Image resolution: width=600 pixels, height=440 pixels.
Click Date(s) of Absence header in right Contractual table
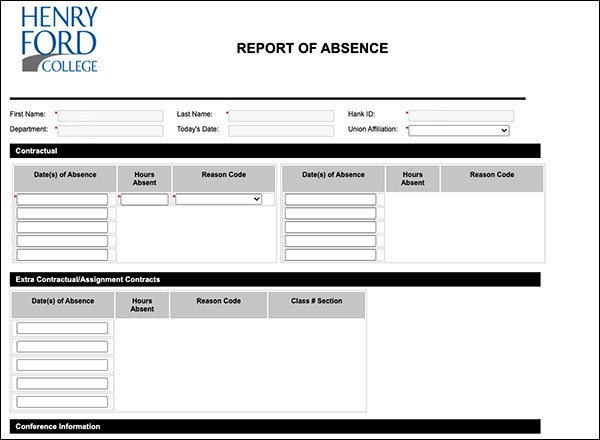click(333, 179)
